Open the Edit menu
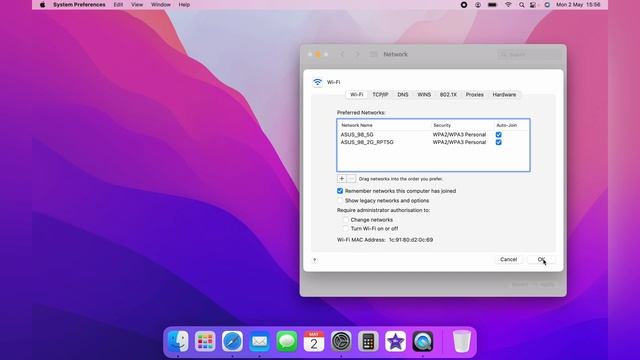640x360 pixels. click(x=118, y=5)
